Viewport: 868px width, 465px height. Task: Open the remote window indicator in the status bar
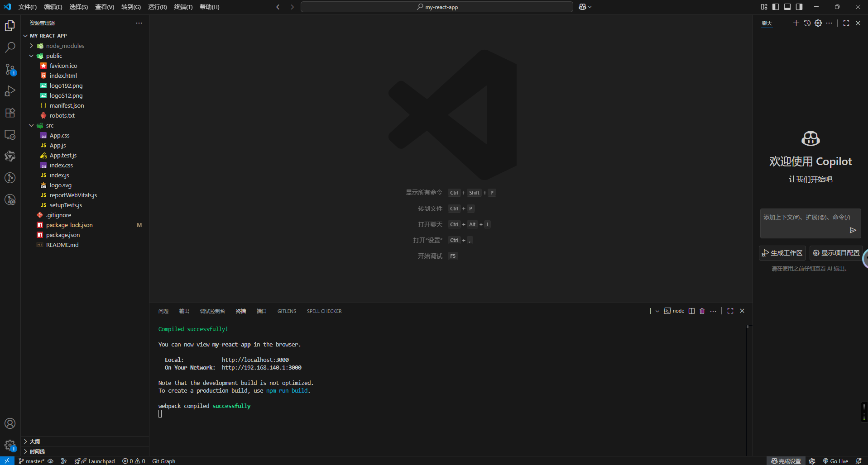(x=7, y=461)
